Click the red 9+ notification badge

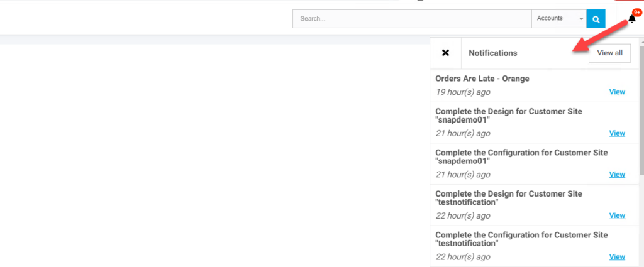point(637,13)
